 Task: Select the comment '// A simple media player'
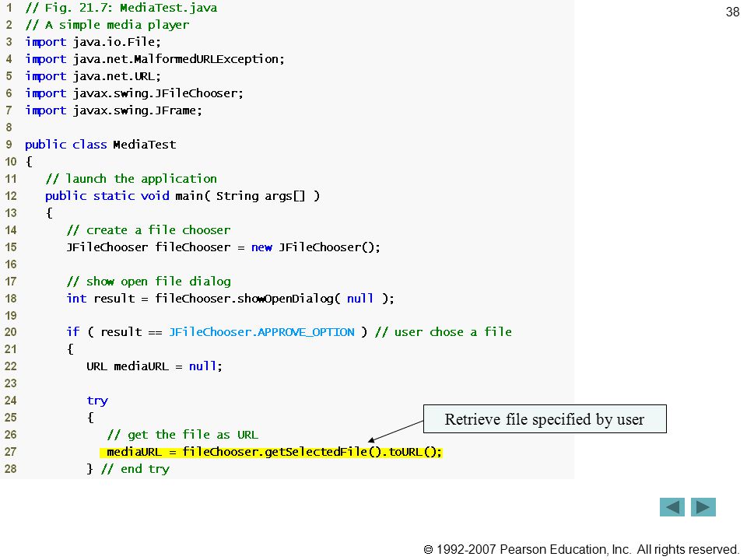tap(107, 25)
